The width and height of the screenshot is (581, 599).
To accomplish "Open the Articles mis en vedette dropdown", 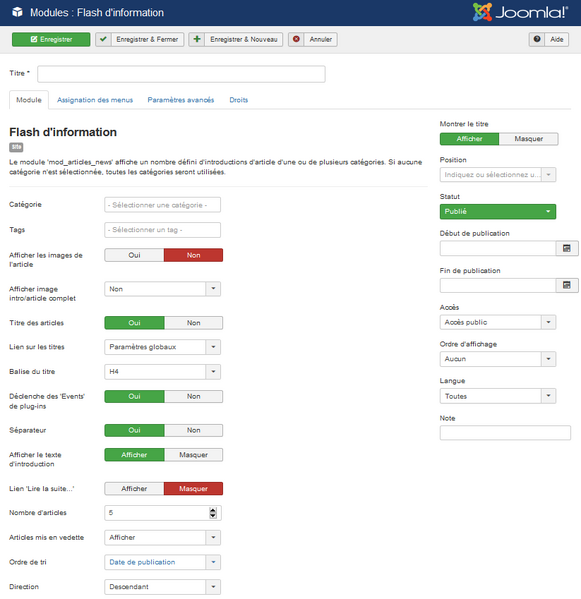I will [162, 537].
